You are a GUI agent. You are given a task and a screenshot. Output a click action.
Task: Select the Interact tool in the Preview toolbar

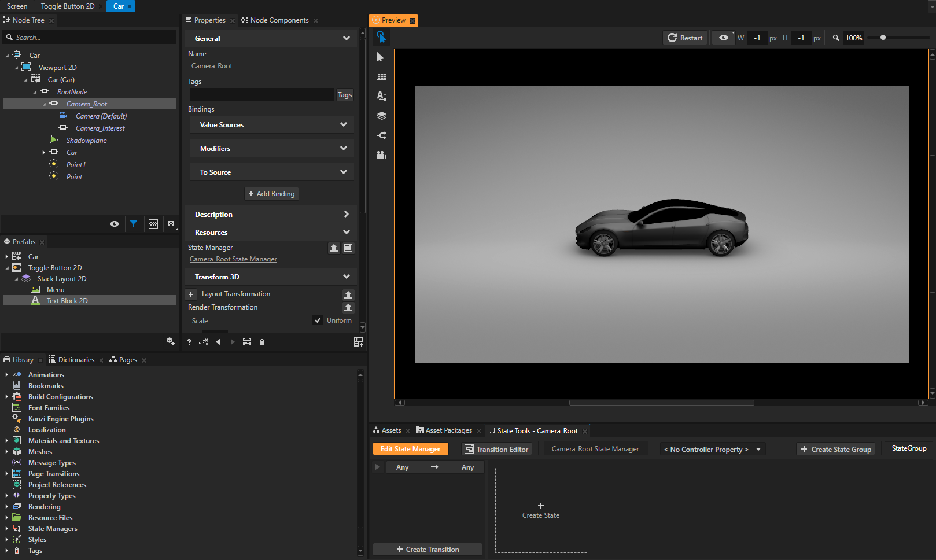click(381, 37)
